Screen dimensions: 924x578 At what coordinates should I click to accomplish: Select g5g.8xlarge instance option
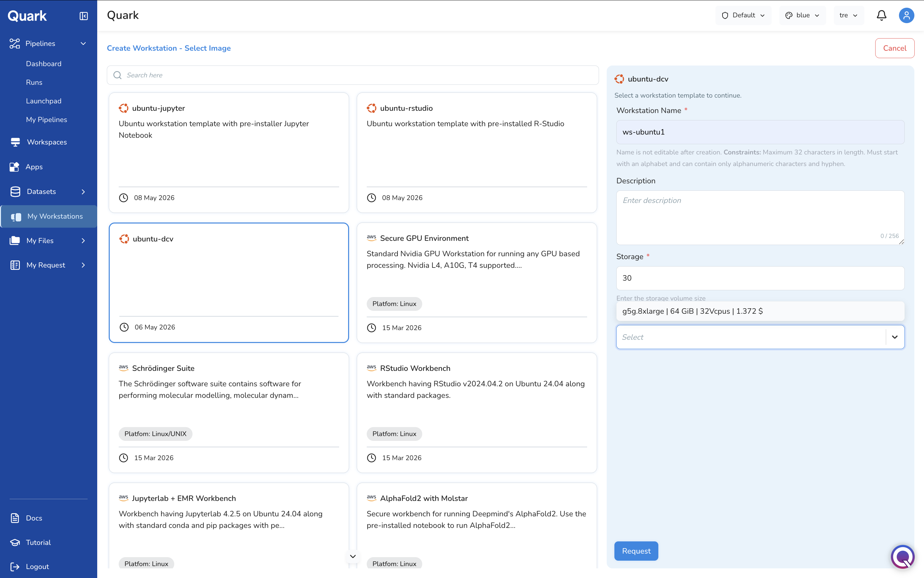click(760, 311)
